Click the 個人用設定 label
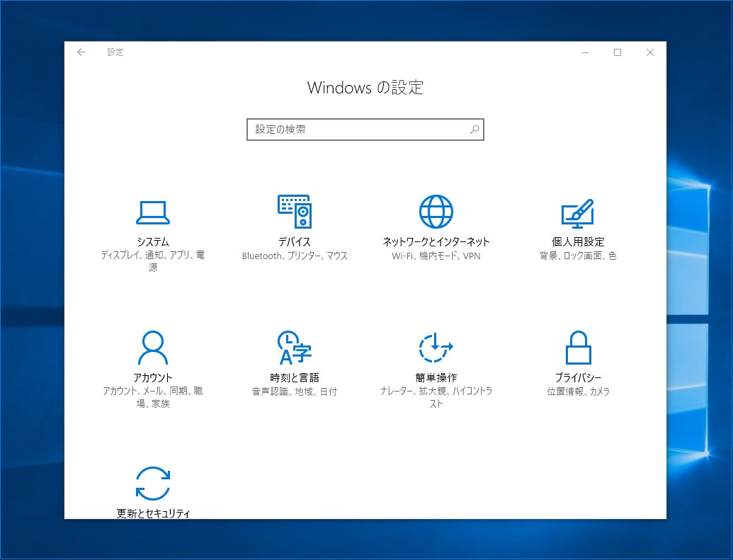733x560 pixels. click(578, 241)
